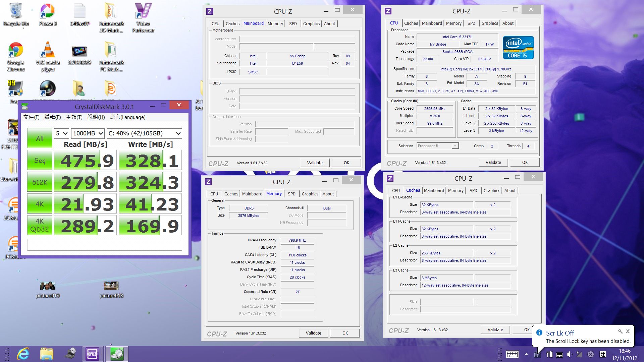644x362 pixels.
Task: Click the Intel Core i5 logo
Action: click(518, 48)
